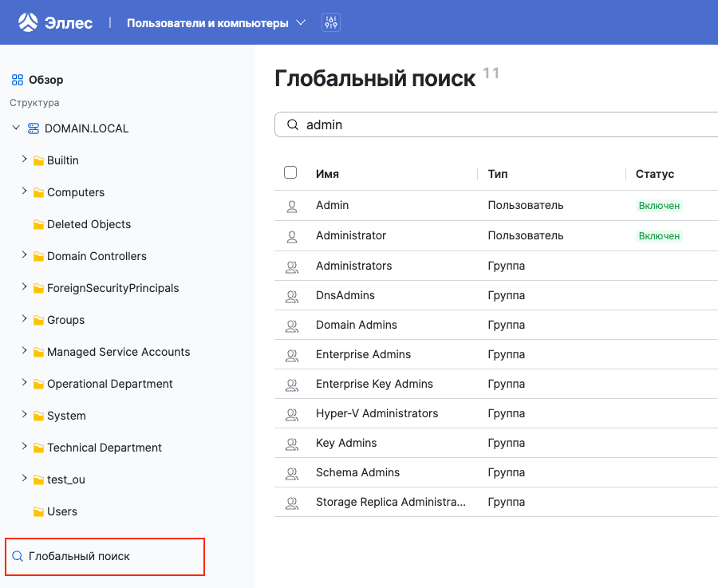718x588 pixels.
Task: Click the group icon in Schema Admins row
Action: (292, 474)
